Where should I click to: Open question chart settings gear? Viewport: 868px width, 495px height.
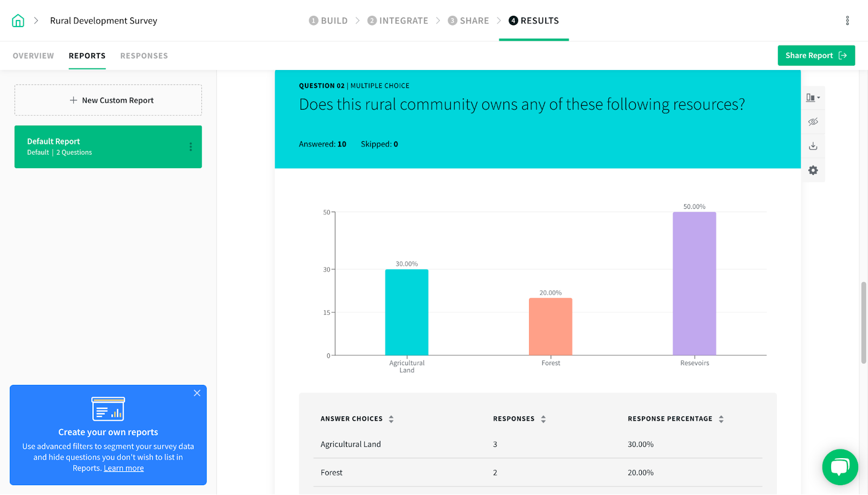point(813,170)
